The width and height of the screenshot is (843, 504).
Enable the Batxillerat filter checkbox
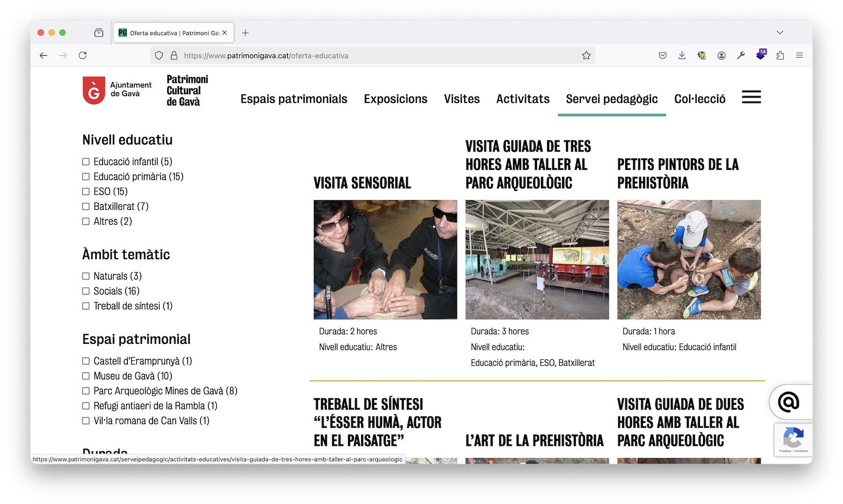pyautogui.click(x=86, y=207)
